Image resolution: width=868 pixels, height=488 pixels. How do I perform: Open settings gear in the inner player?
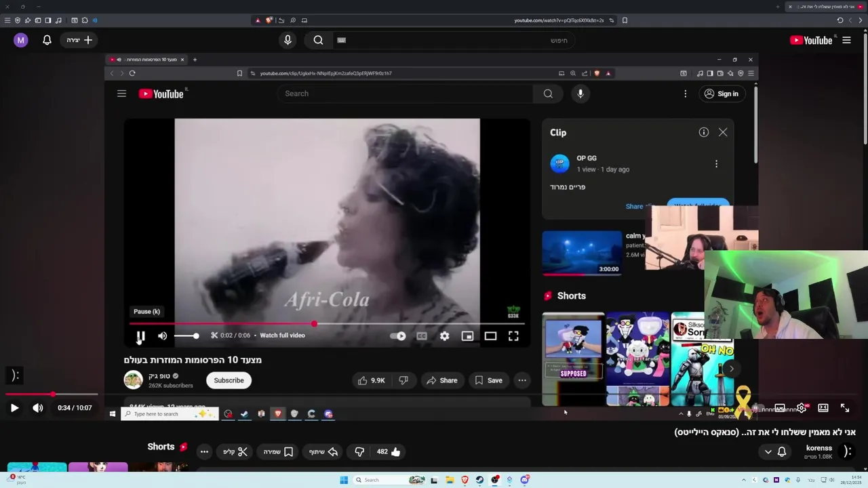click(x=445, y=335)
